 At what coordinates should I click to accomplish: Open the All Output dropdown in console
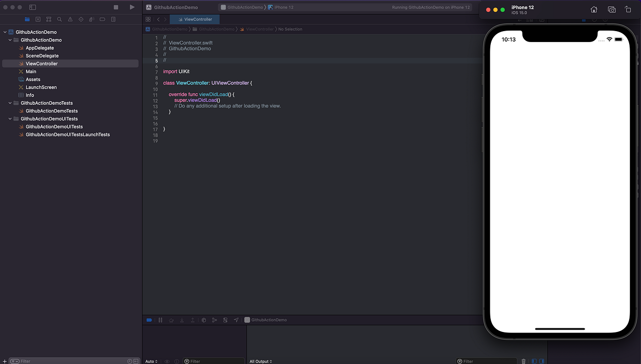click(x=260, y=361)
